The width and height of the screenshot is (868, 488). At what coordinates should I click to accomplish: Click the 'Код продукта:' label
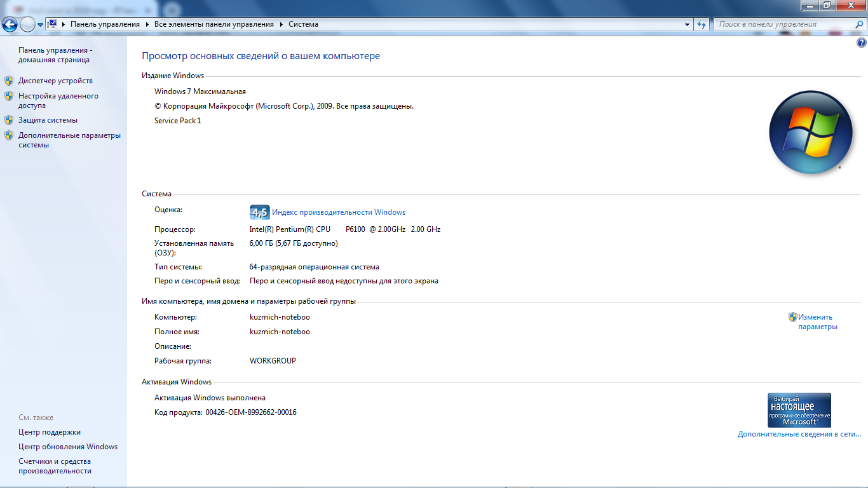click(x=177, y=412)
